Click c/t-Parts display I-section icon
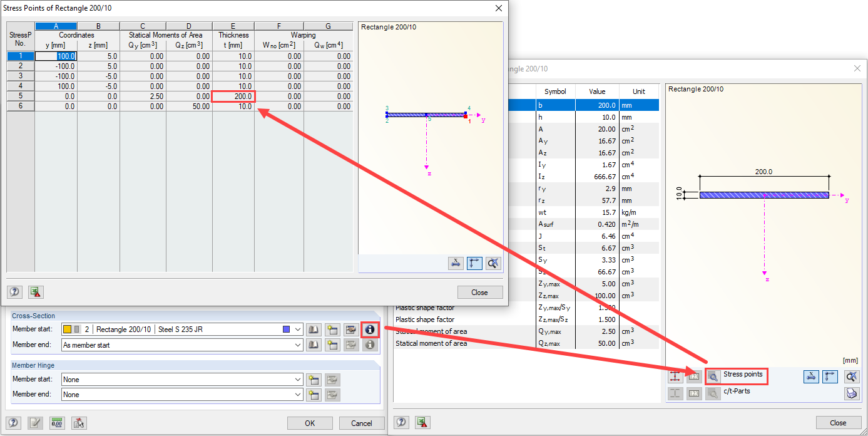 (x=675, y=393)
